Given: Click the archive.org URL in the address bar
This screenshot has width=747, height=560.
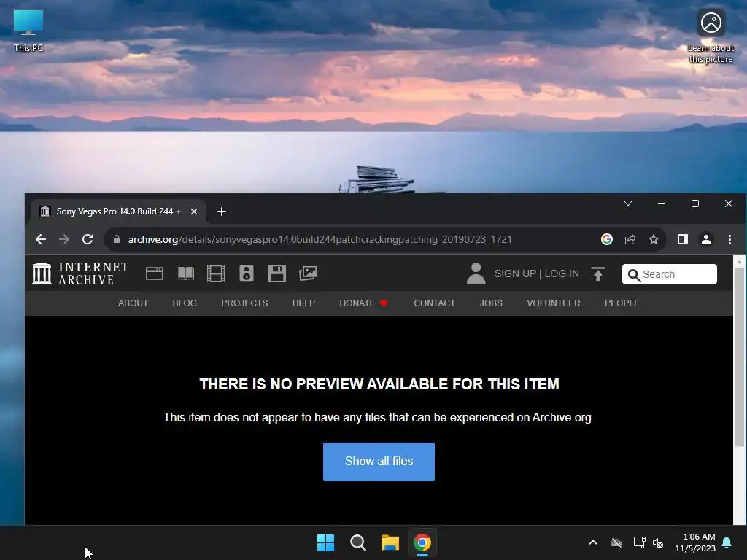Looking at the screenshot, I should tap(320, 239).
